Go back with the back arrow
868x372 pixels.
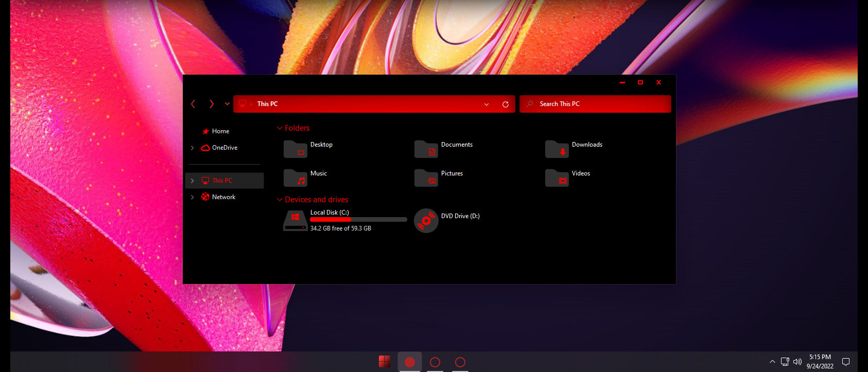(x=193, y=104)
